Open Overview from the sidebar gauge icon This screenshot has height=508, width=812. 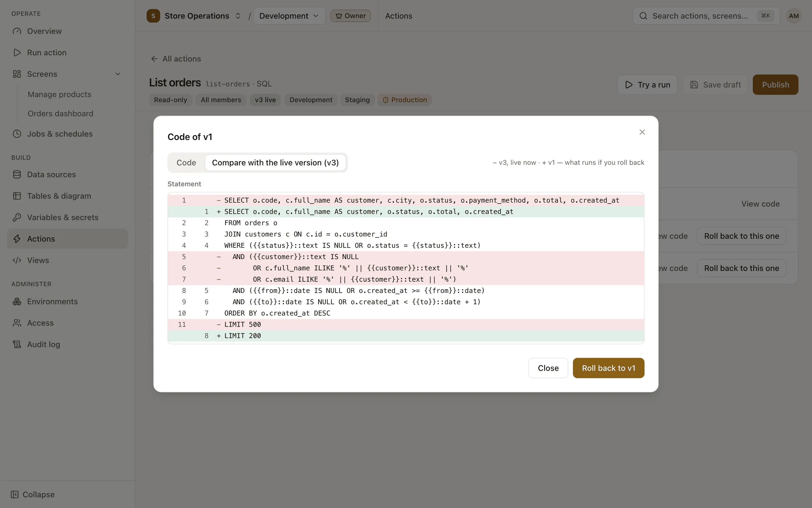[x=17, y=31]
